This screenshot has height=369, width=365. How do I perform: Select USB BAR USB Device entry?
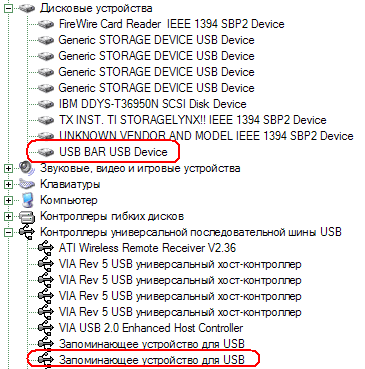pyautogui.click(x=113, y=152)
